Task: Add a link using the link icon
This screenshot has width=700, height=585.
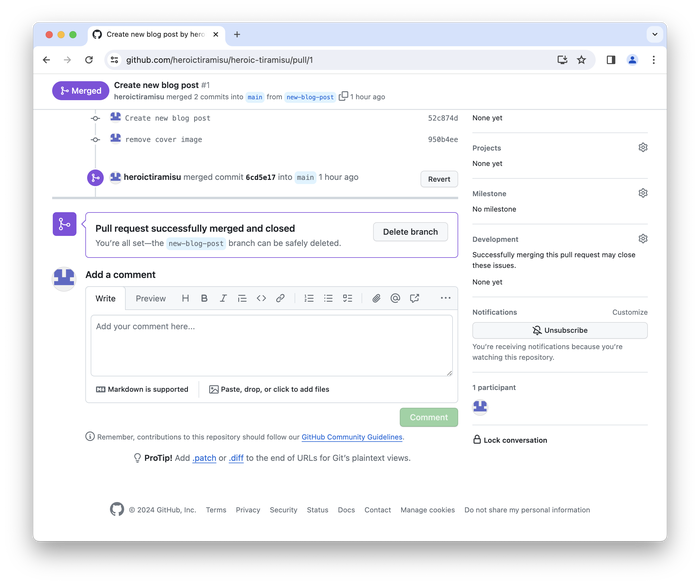Action: pos(280,298)
